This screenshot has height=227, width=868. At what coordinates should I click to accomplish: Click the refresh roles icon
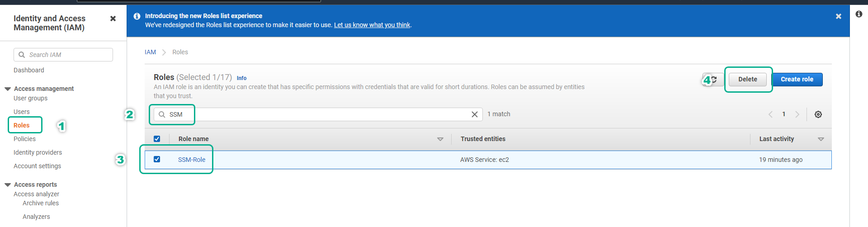714,80
